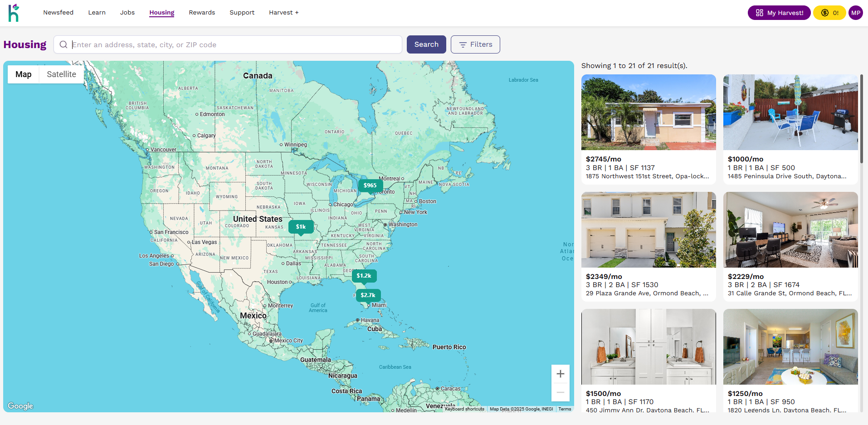Open the Rewards page

point(202,13)
